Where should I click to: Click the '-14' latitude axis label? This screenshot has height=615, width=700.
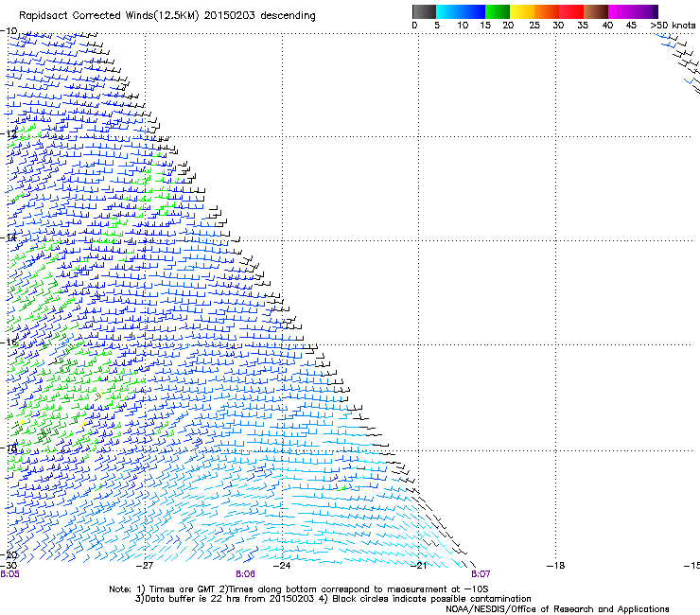(9, 237)
